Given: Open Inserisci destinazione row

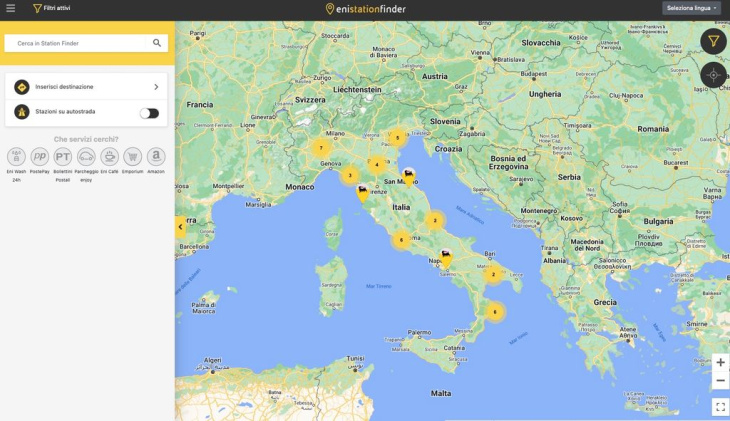Looking at the screenshot, I should pos(86,87).
